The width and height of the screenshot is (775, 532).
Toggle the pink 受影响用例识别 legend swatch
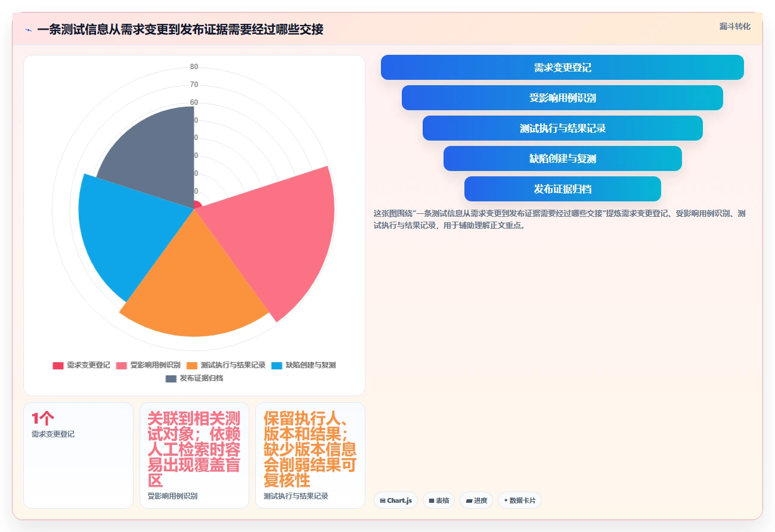pyautogui.click(x=122, y=365)
